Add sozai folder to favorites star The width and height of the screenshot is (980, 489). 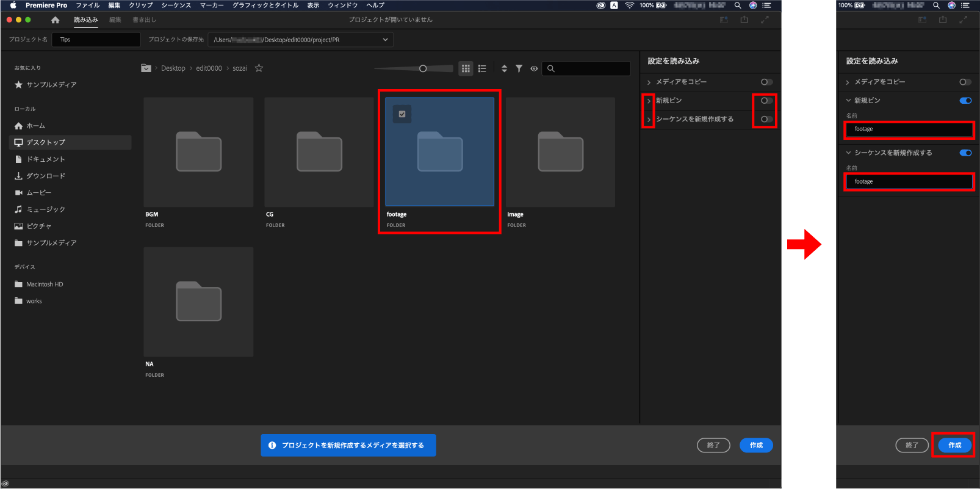click(259, 68)
